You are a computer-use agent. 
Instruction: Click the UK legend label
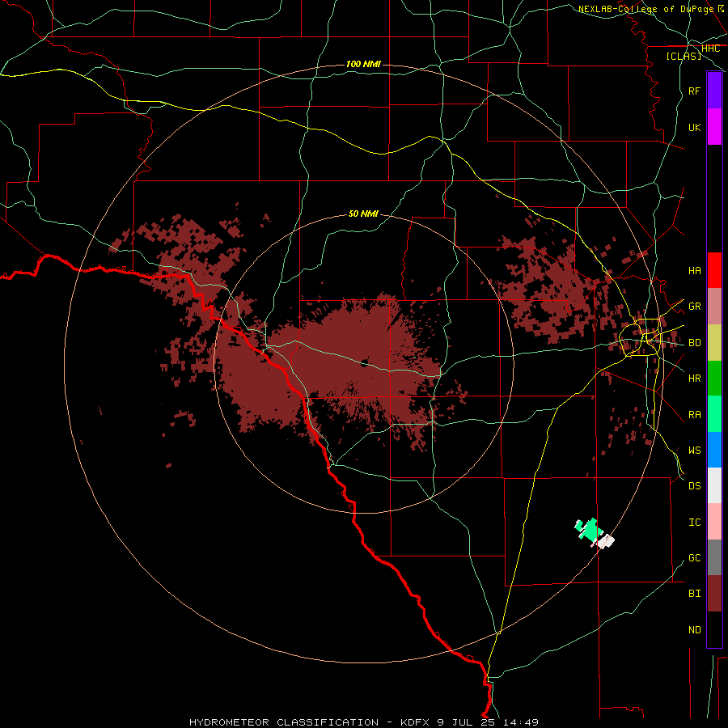695,127
